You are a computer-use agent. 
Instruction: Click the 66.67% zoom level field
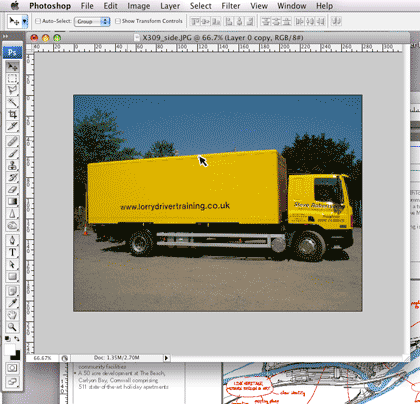pos(43,358)
